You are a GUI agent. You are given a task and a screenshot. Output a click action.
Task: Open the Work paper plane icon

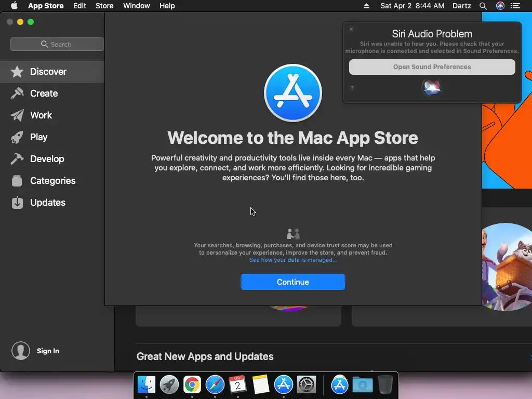(17, 115)
